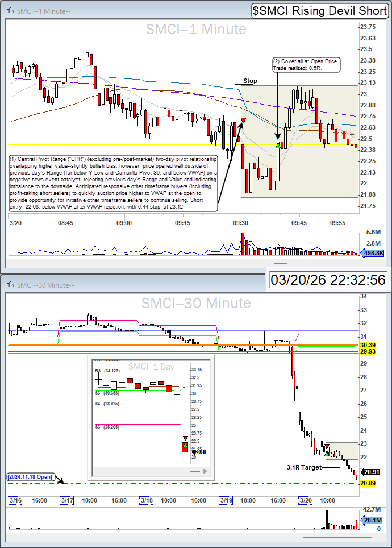This screenshot has height=548, width=392.
Task: Click the green cover triangle marker on 1 Minute chart
Action: (x=278, y=145)
